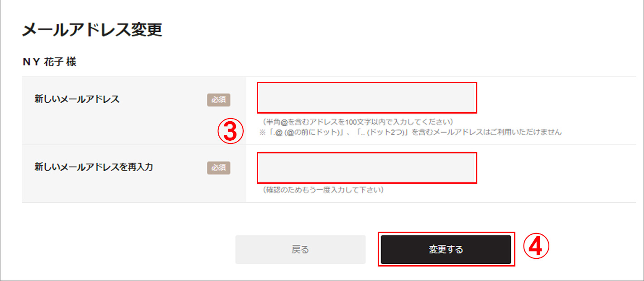Place the cursor in the email confirmation box

(x=367, y=168)
